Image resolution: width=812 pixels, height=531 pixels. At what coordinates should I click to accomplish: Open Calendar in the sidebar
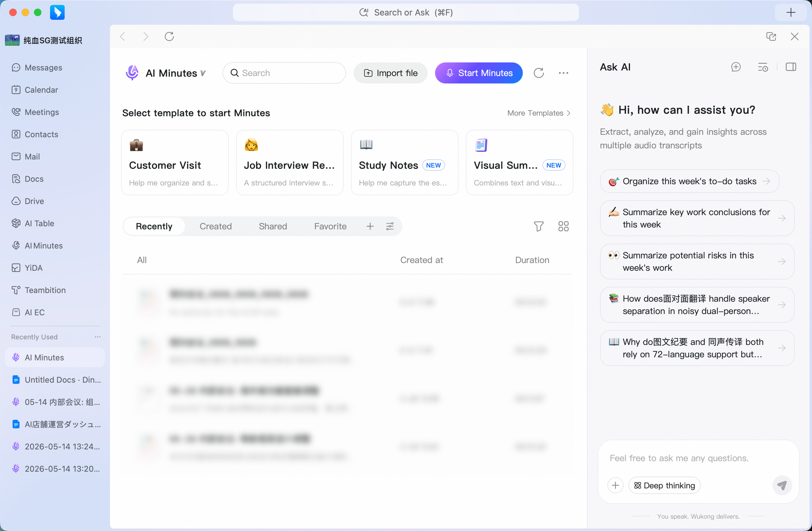click(35, 90)
